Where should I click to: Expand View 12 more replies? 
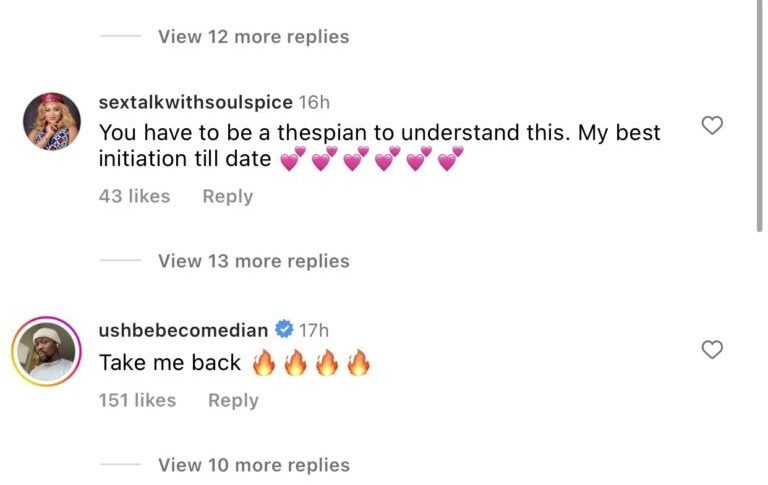pyautogui.click(x=253, y=37)
